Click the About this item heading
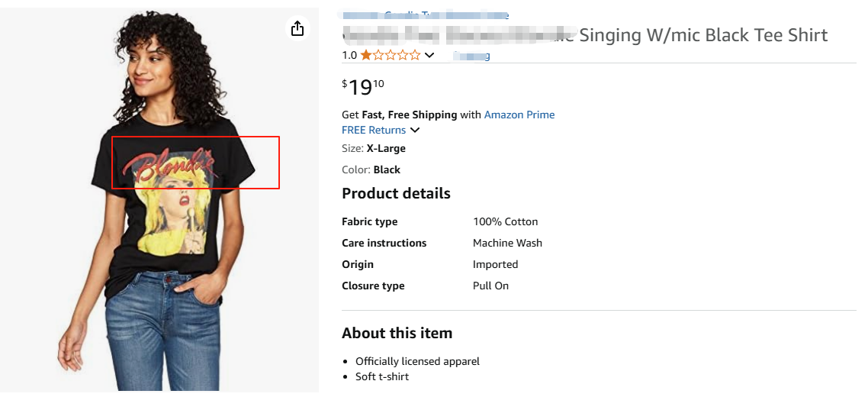The image size is (868, 397). coord(397,333)
